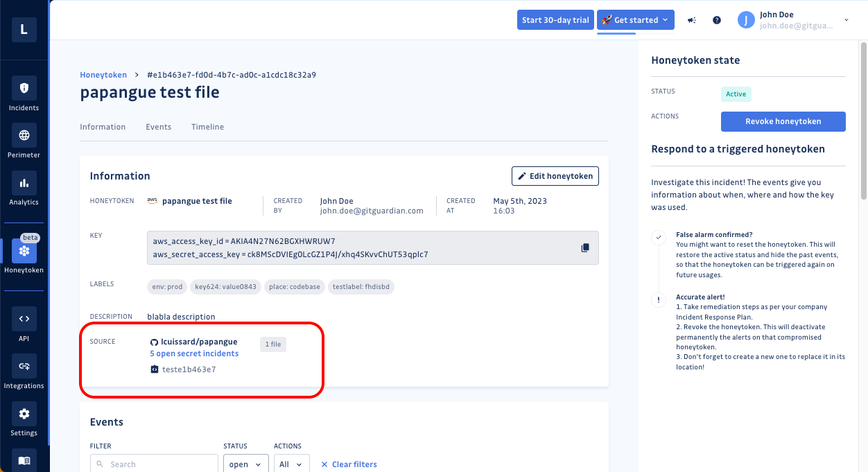Click inside the events Search field
868x472 pixels.
(153, 463)
